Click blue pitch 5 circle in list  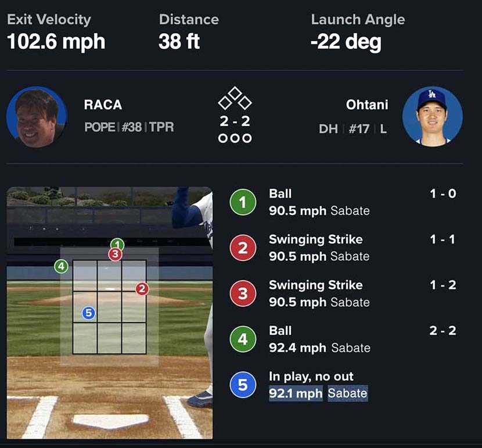pos(243,385)
